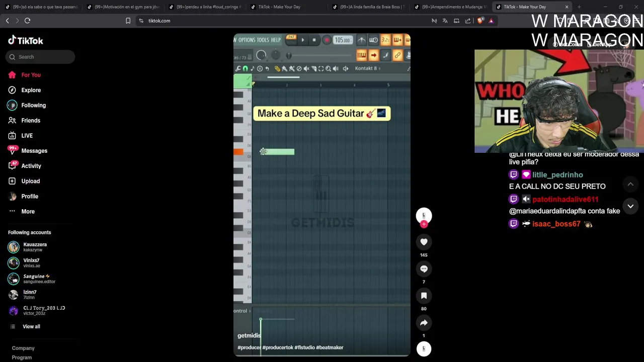This screenshot has width=644, height=362.
Task: Open the getmidis author name
Action: pyautogui.click(x=249, y=335)
